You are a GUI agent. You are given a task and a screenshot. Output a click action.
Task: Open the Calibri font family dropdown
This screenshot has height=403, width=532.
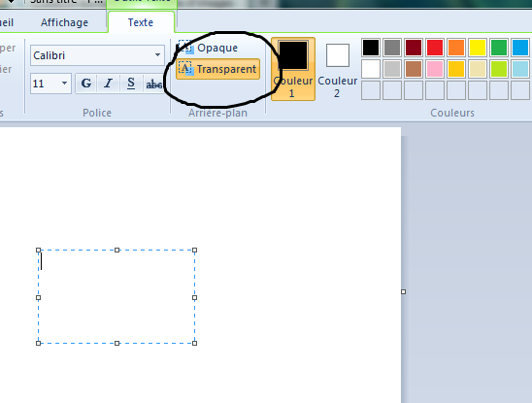97,55
